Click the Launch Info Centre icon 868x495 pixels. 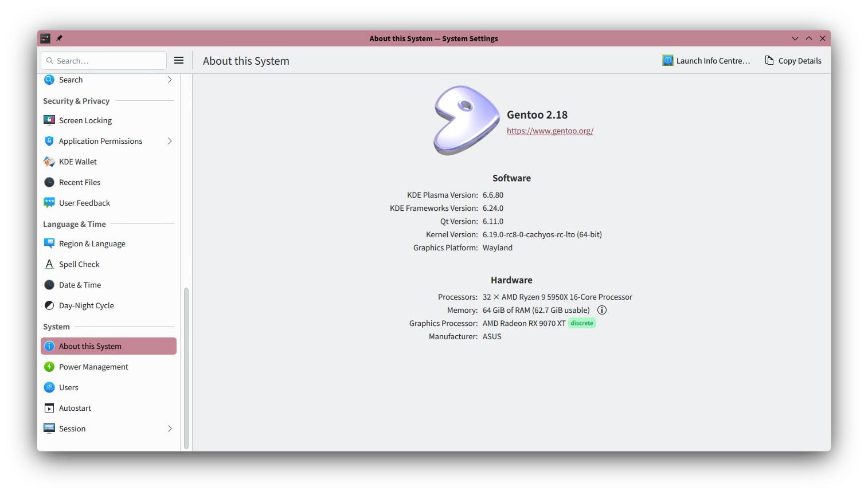pyautogui.click(x=668, y=60)
